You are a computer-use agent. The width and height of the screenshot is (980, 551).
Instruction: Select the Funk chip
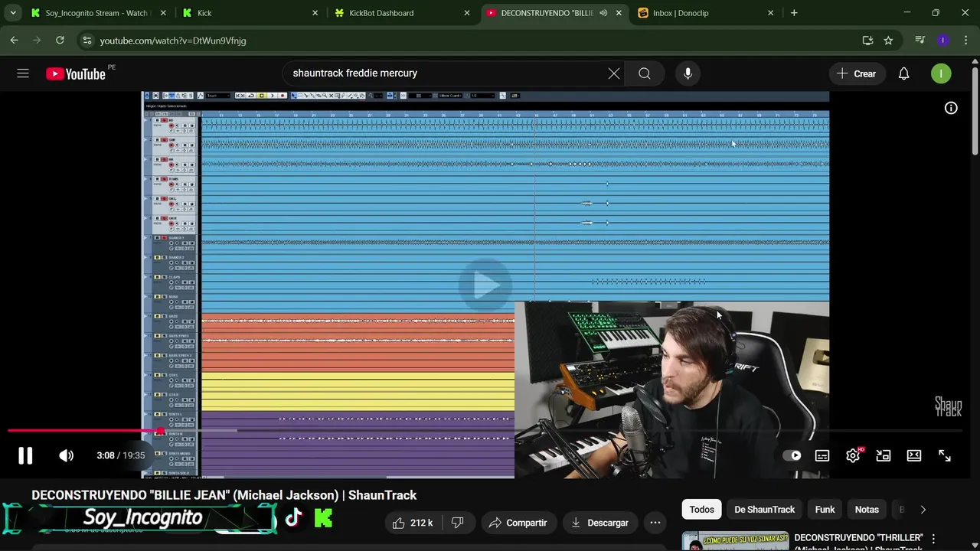coord(825,510)
